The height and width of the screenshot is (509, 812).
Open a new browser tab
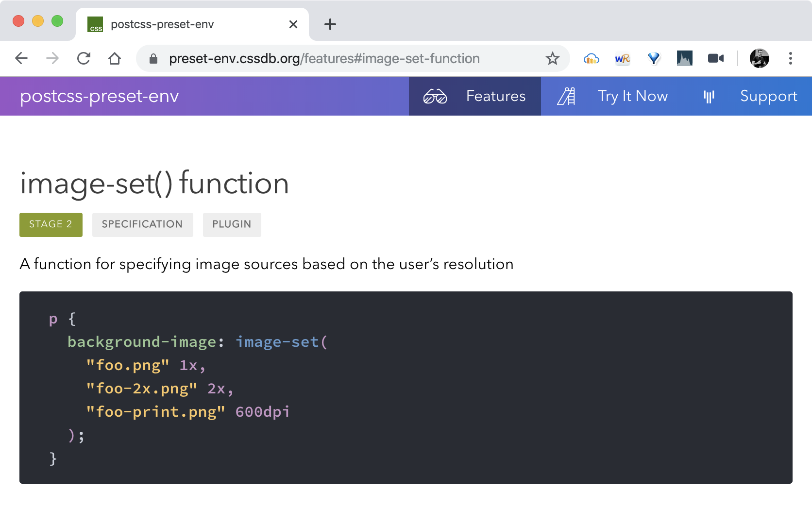330,24
